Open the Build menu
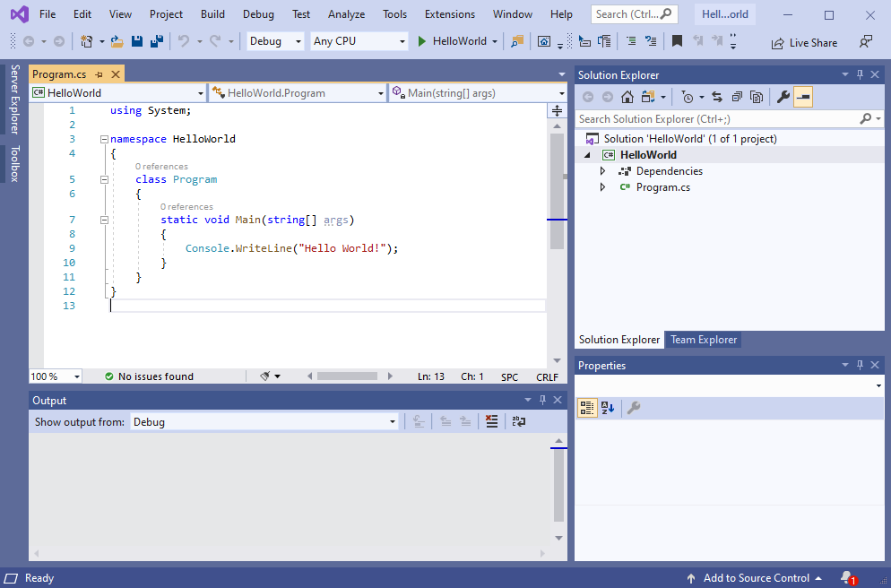This screenshot has height=588, width=891. (x=212, y=14)
